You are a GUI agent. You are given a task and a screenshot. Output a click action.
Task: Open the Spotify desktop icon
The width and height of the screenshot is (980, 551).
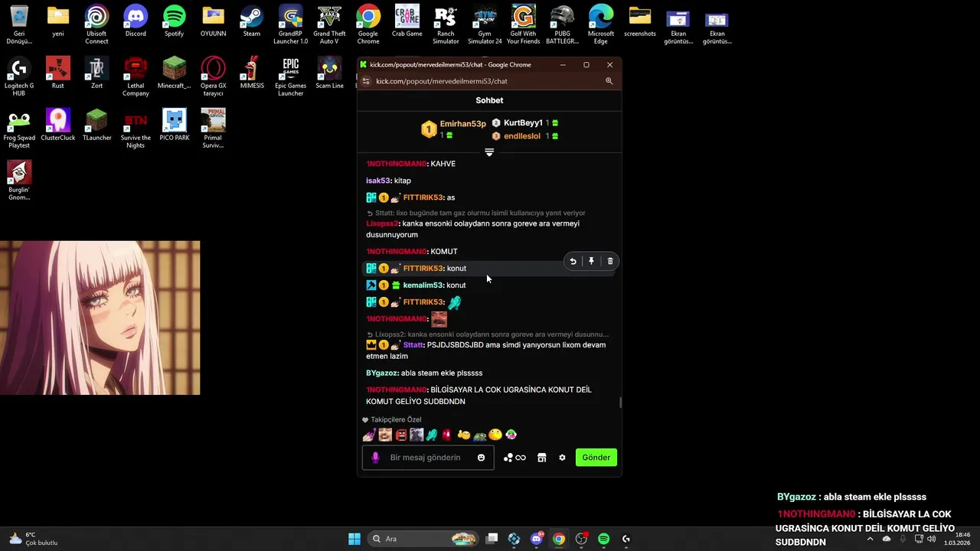175,21
